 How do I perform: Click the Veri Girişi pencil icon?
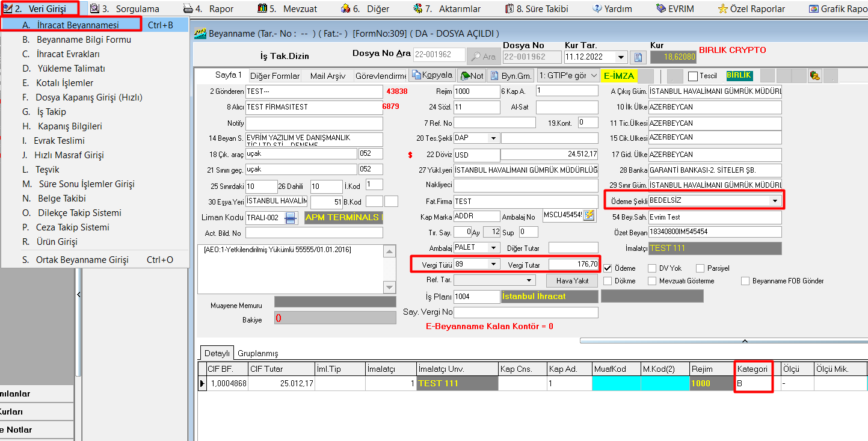click(x=8, y=8)
